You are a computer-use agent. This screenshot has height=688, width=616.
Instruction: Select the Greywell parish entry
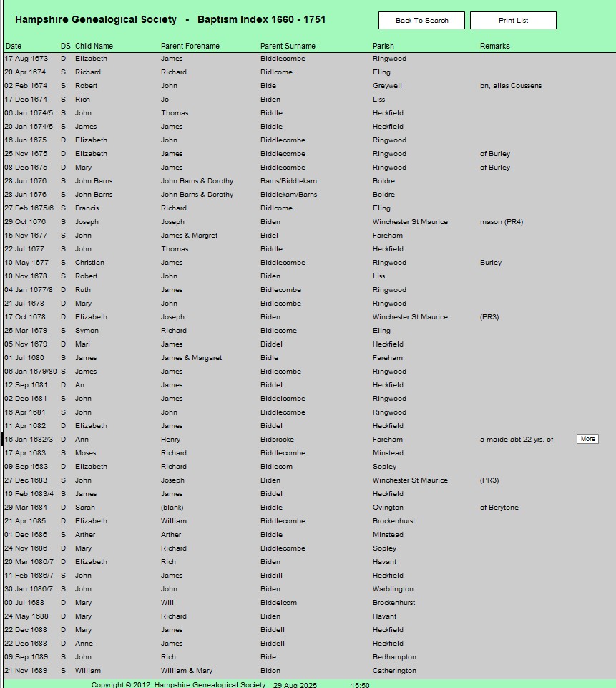(387, 86)
